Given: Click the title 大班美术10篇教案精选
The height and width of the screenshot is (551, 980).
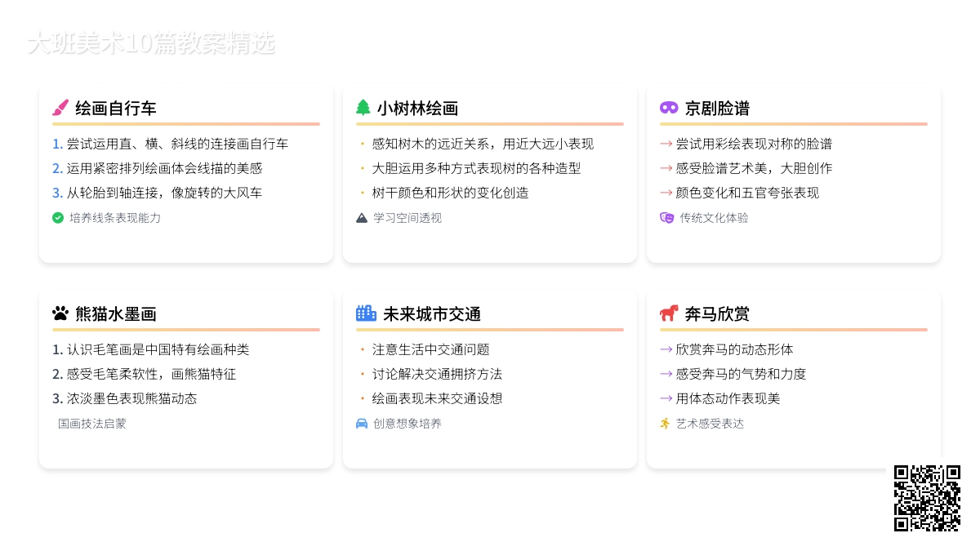Looking at the screenshot, I should (151, 43).
